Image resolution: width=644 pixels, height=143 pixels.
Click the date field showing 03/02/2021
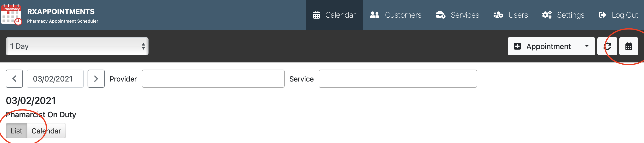click(x=55, y=79)
